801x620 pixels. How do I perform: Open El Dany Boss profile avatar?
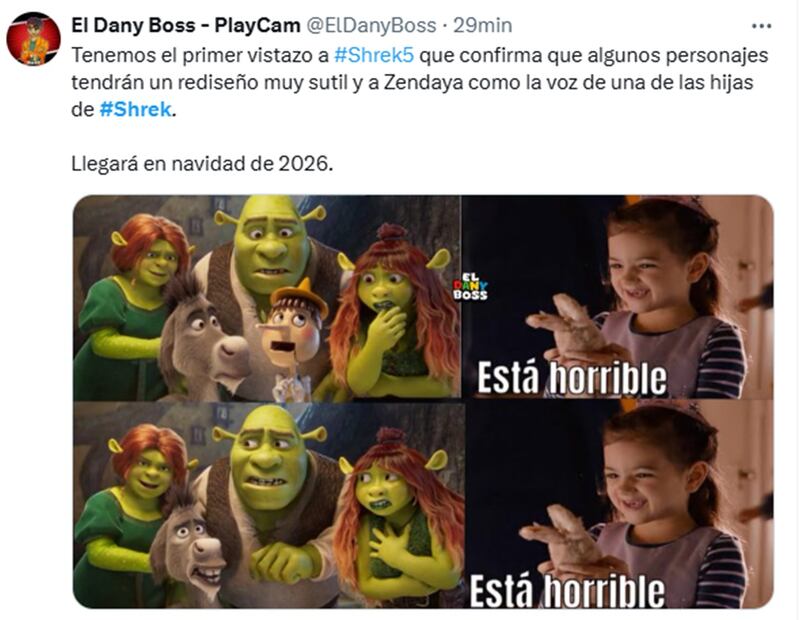tap(33, 39)
